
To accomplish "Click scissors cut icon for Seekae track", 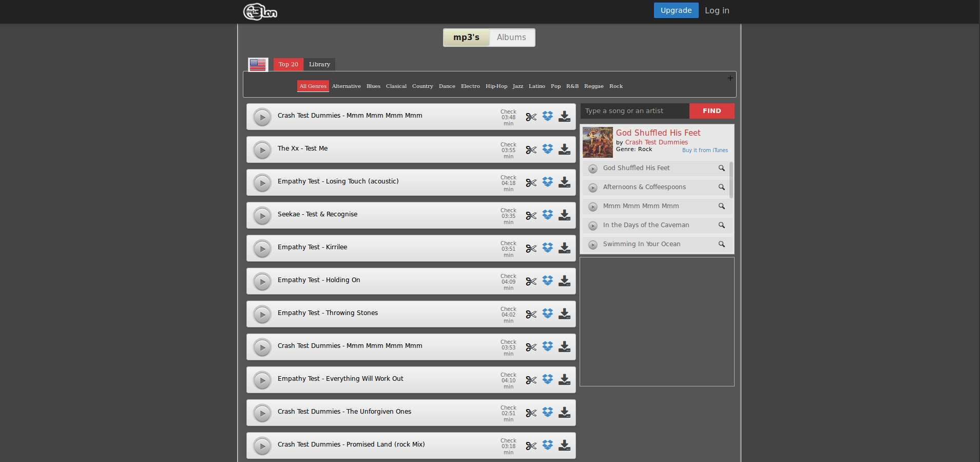I will 531,216.
